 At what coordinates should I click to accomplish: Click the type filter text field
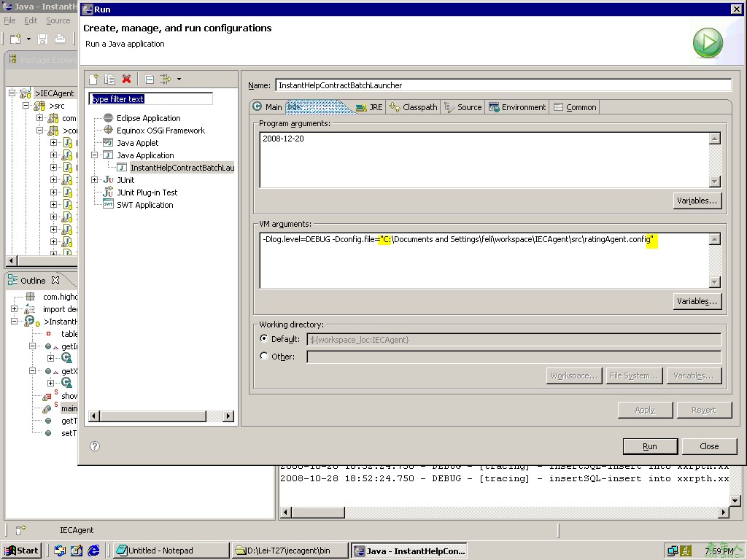150,99
